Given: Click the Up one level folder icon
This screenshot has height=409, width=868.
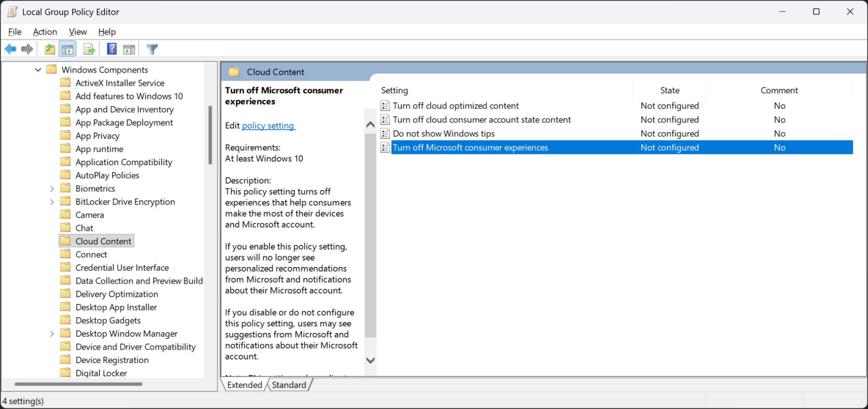Looking at the screenshot, I should (x=50, y=50).
